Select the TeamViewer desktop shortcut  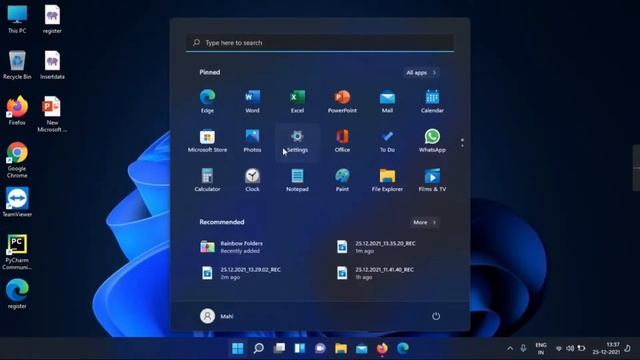click(17, 202)
